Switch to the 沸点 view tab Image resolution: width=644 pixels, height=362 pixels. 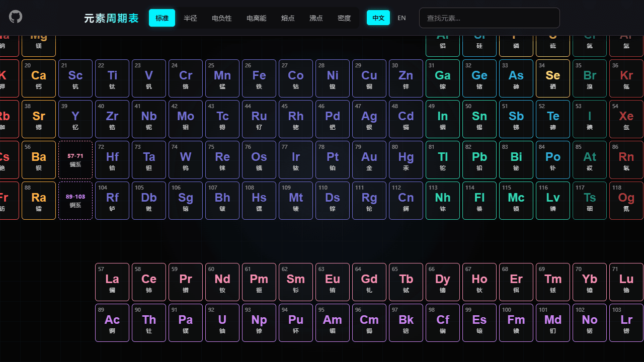click(x=316, y=18)
